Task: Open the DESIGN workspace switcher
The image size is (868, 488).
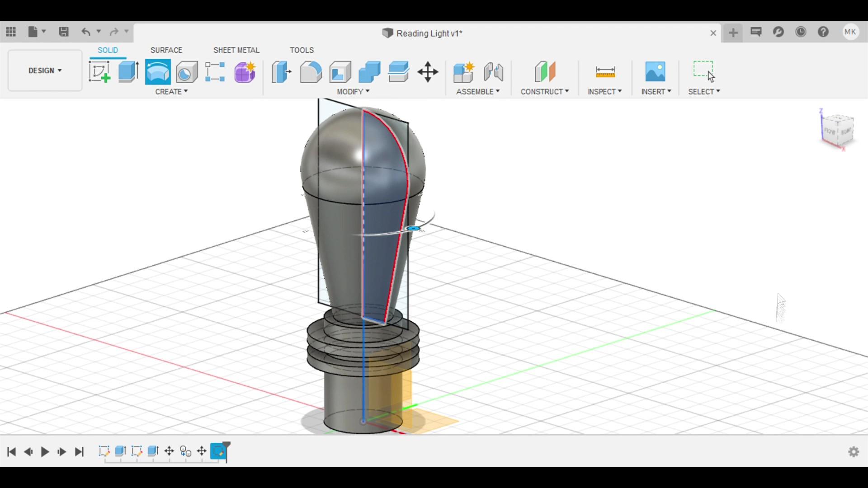Action: pos(44,70)
